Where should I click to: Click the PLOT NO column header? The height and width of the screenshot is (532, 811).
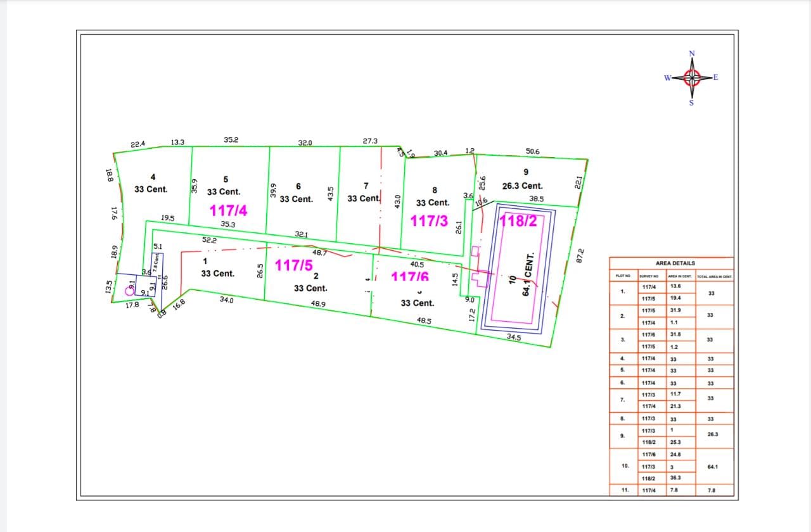click(623, 275)
